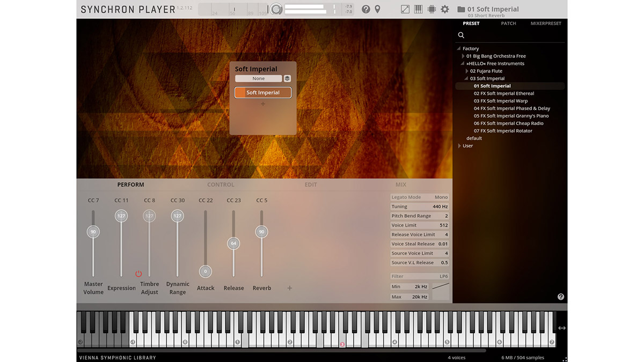Select the orange Soft Imperial slot button
This screenshot has height=362, width=644.
263,93
